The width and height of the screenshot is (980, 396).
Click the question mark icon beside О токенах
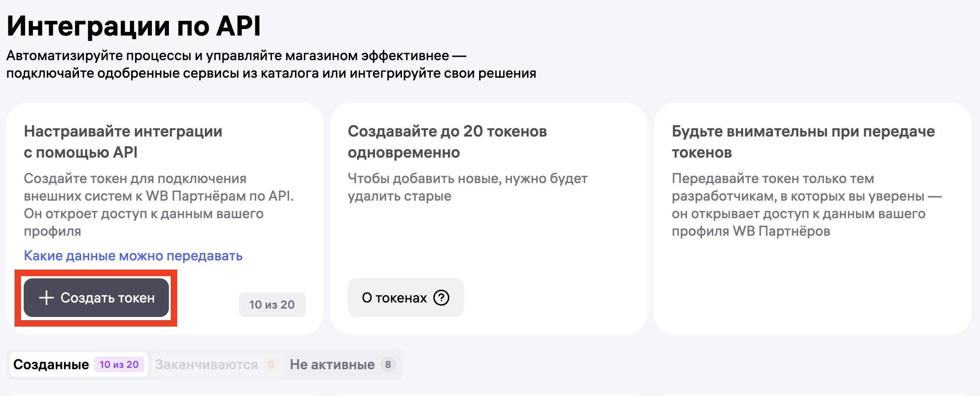pyautogui.click(x=441, y=298)
